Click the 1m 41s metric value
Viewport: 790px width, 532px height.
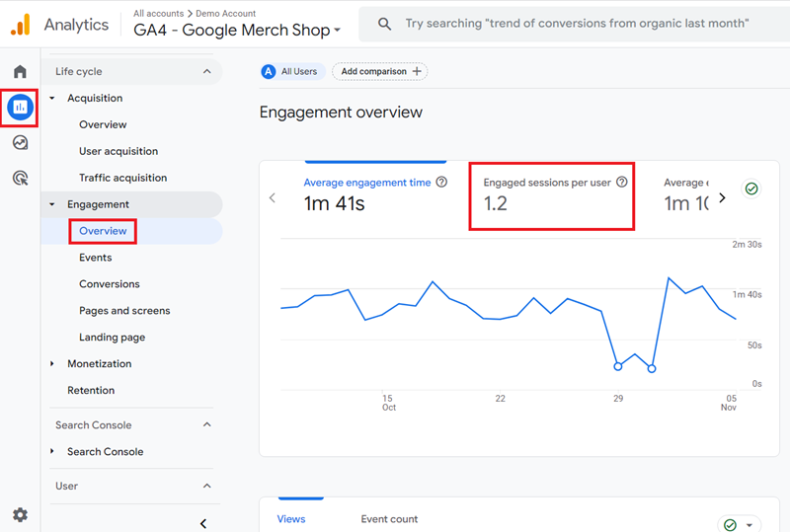tap(334, 203)
